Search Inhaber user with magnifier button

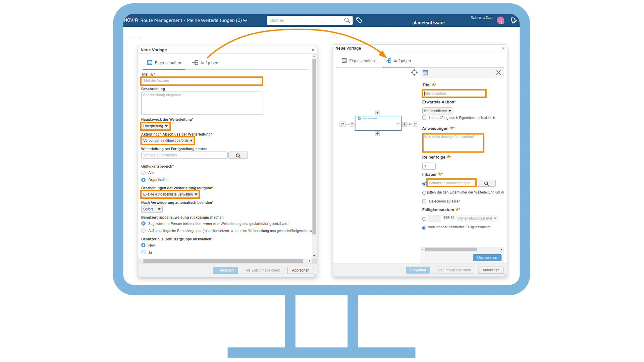click(x=486, y=183)
